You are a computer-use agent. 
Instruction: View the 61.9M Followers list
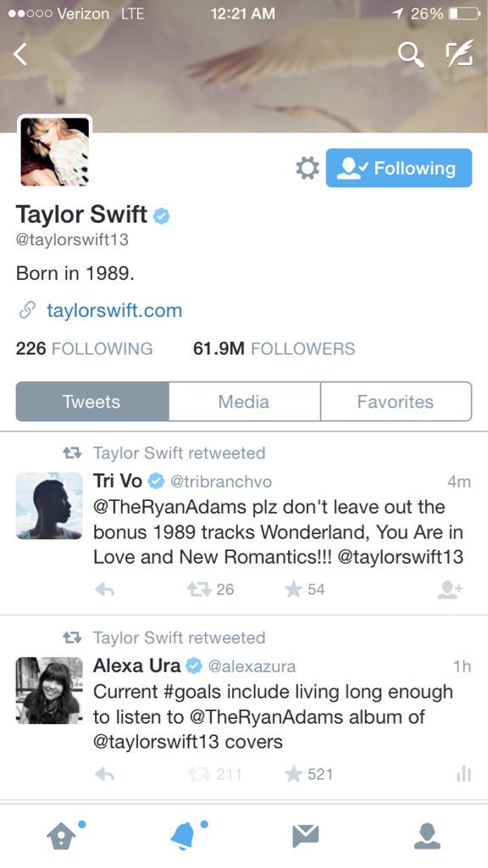point(274,348)
